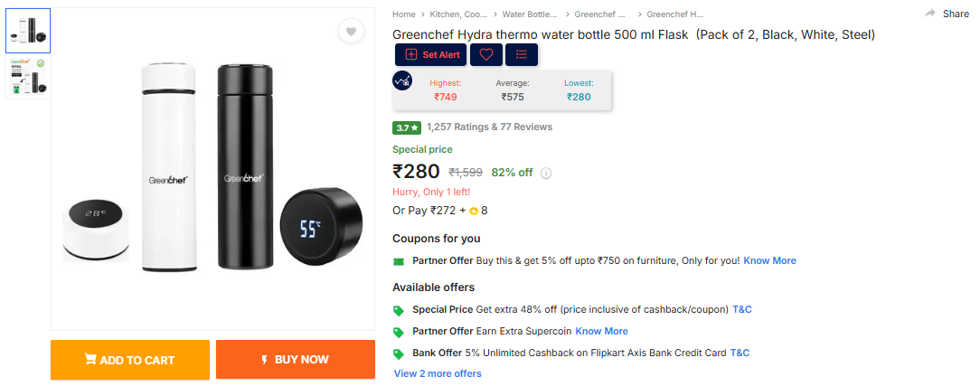This screenshot has height=386, width=980.
Task: Click the tag icon beside Bank Offer
Action: point(399,353)
